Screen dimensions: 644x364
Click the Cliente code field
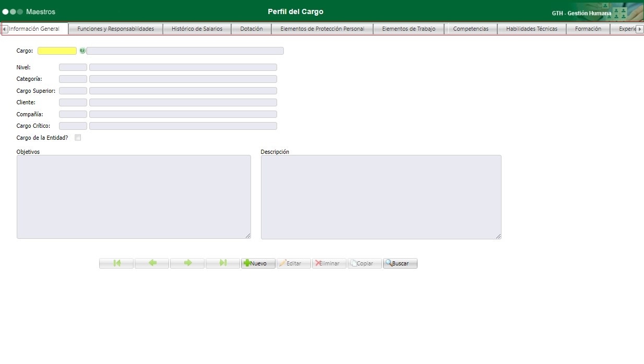point(73,103)
